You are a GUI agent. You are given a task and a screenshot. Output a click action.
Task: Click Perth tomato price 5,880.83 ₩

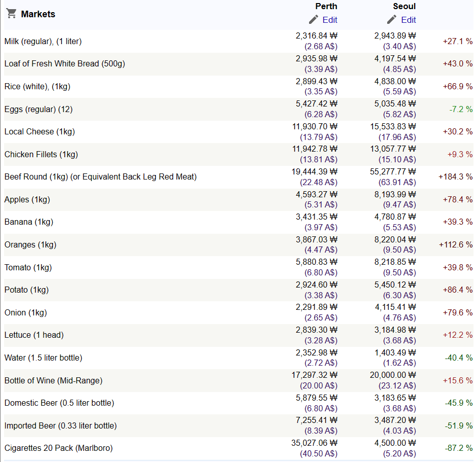(x=316, y=262)
